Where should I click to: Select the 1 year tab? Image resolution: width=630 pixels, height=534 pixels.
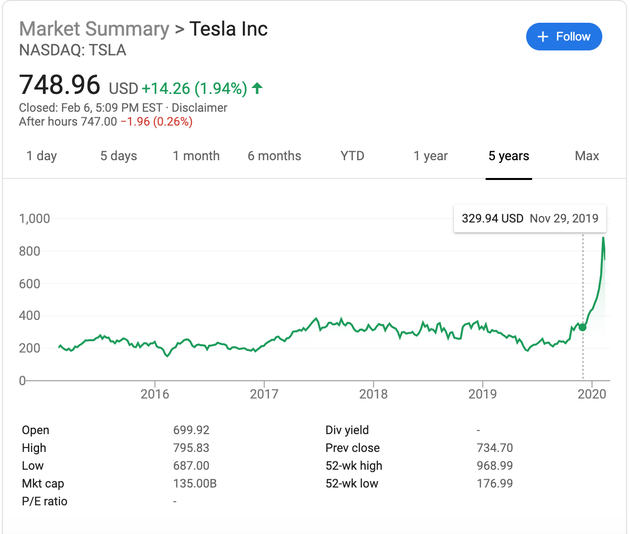click(430, 156)
